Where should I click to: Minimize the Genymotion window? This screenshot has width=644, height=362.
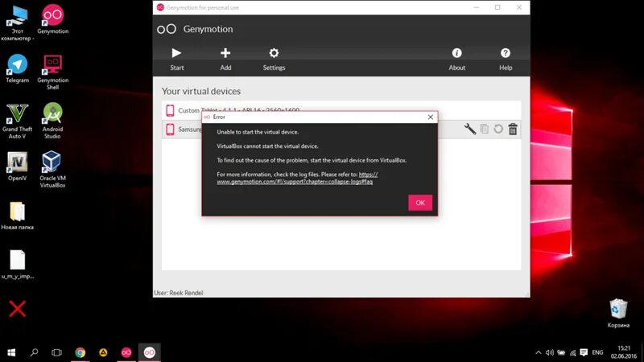tap(476, 7)
